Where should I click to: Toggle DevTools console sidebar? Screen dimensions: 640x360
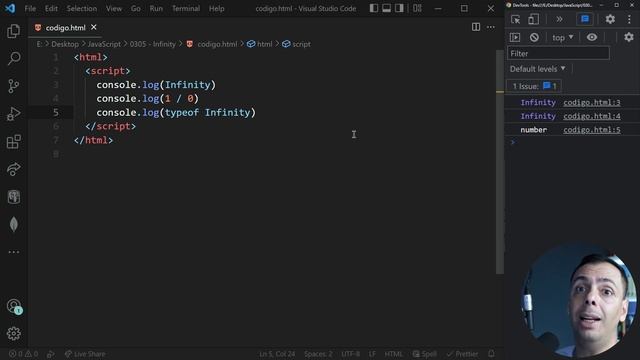515,38
